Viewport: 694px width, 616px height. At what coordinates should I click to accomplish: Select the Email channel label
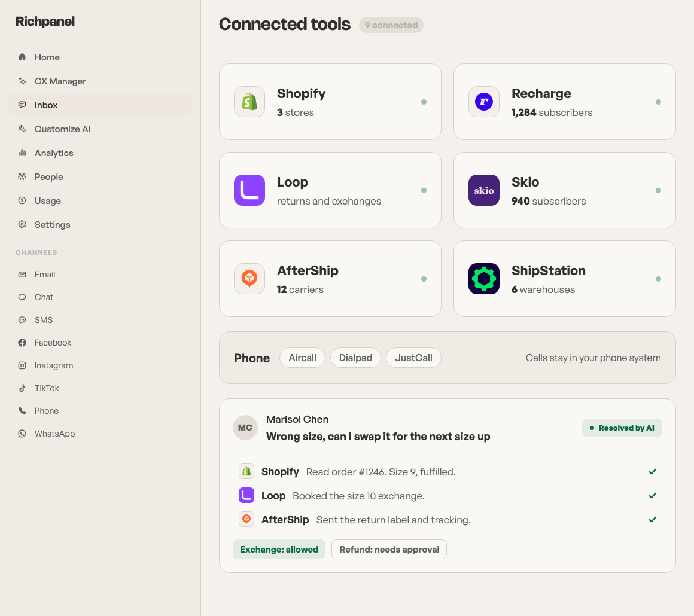point(45,275)
